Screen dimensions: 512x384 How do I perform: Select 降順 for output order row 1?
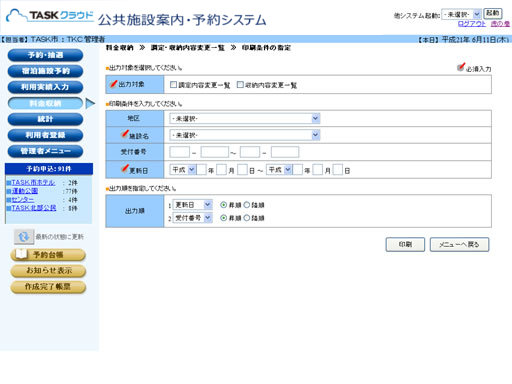(247, 205)
